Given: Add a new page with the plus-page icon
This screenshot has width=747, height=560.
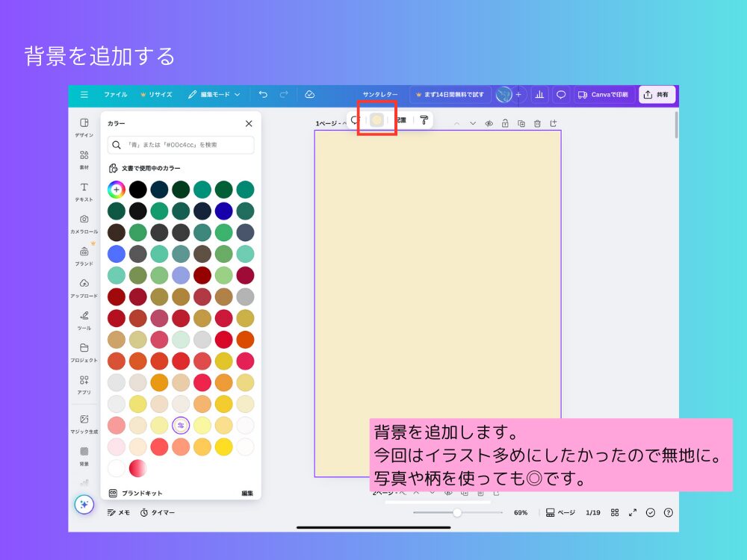Looking at the screenshot, I should [x=554, y=123].
